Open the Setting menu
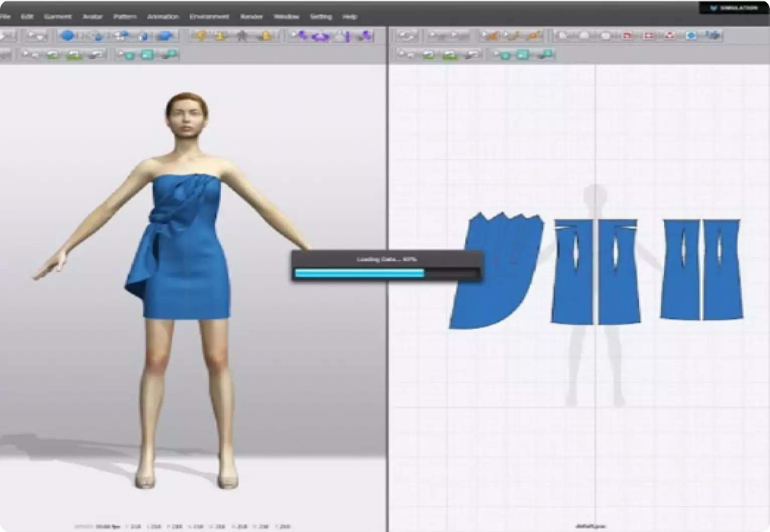Screen dimensions: 770x532 click(321, 17)
